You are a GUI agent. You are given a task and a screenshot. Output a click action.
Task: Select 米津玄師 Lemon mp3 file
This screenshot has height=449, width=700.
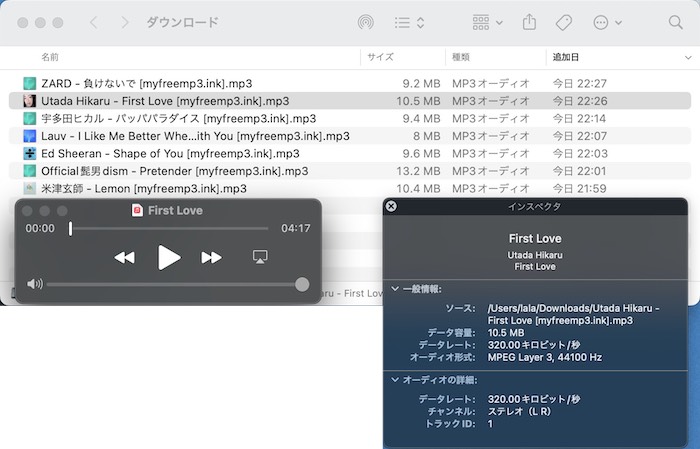pos(350,188)
